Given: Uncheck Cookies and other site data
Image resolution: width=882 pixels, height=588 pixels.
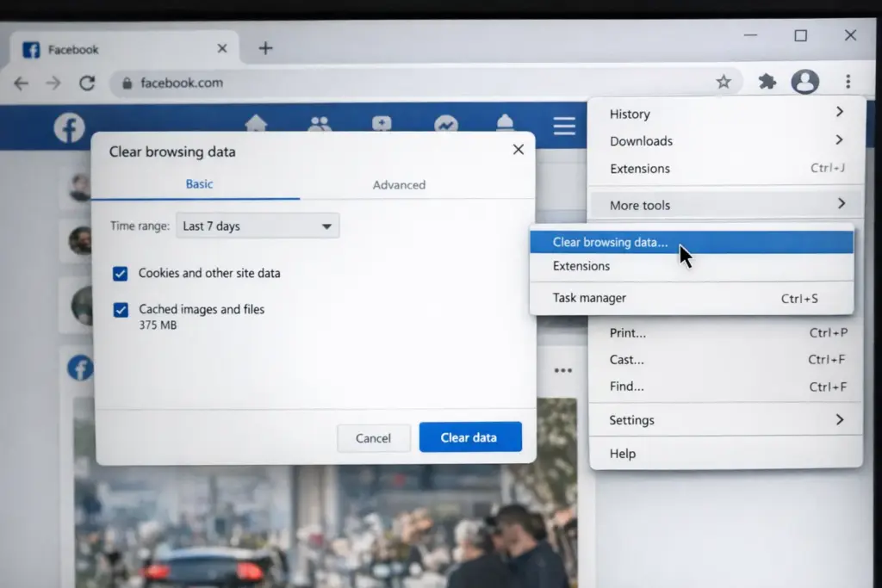Looking at the screenshot, I should pos(121,272).
